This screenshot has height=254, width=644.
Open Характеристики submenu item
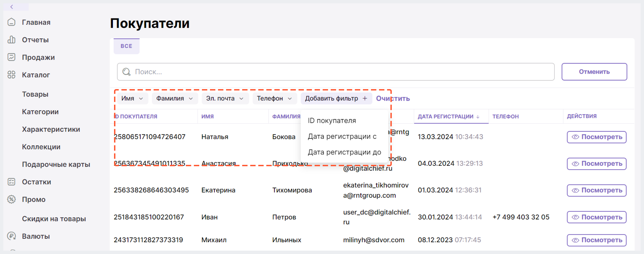(x=51, y=129)
